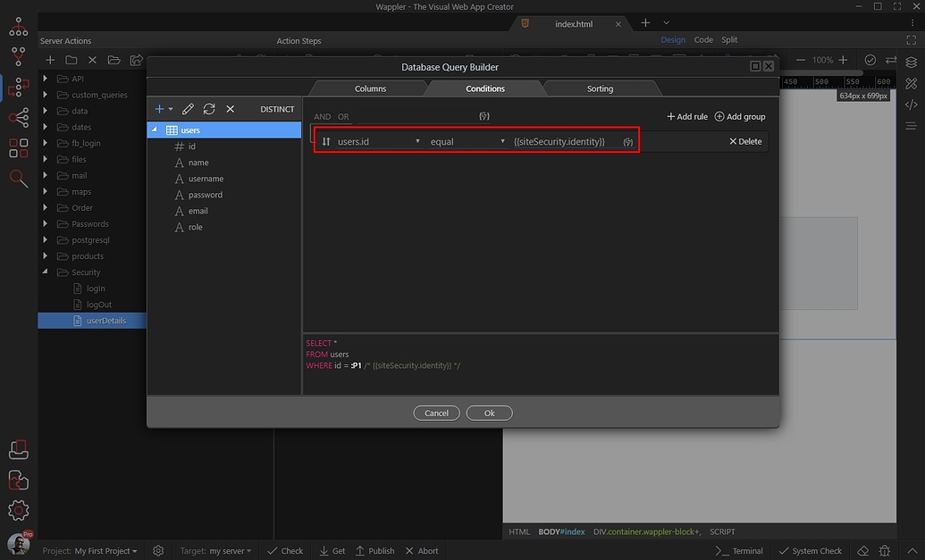Collapse the Security folder
Viewport: 925px width, 560px height.
pyautogui.click(x=46, y=272)
